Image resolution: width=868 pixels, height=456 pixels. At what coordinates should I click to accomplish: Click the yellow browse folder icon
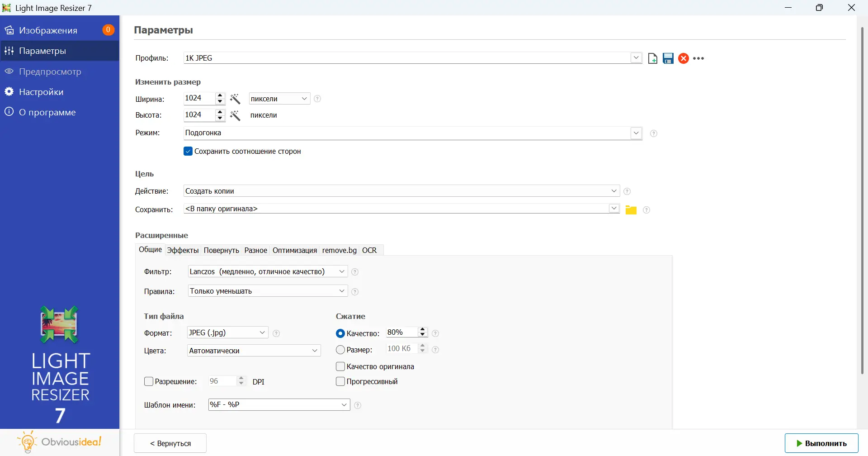pyautogui.click(x=631, y=210)
